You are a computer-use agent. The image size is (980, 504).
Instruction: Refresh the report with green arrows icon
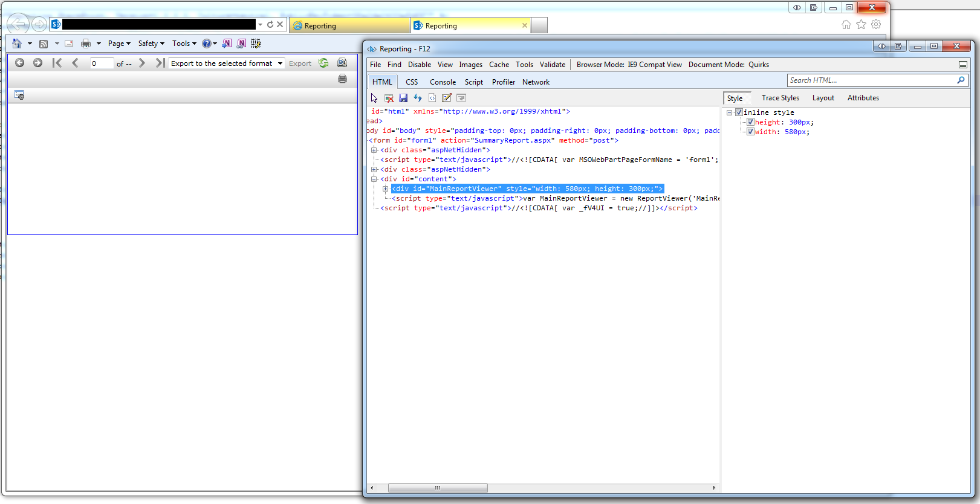[x=323, y=63]
